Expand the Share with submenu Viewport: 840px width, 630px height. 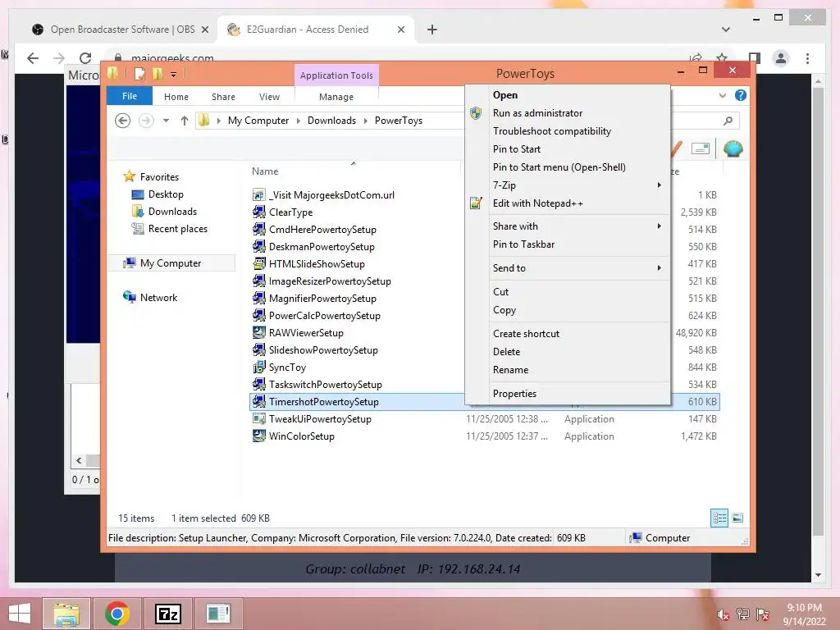point(568,226)
